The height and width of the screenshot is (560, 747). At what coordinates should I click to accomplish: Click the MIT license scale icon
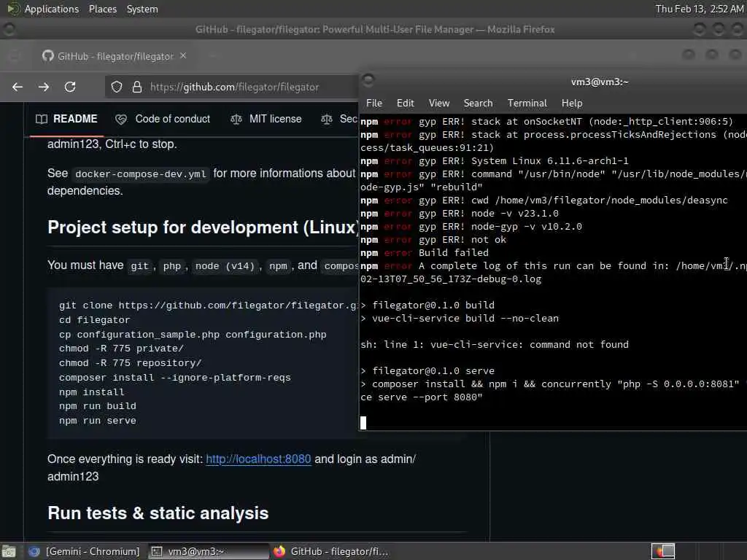236,120
